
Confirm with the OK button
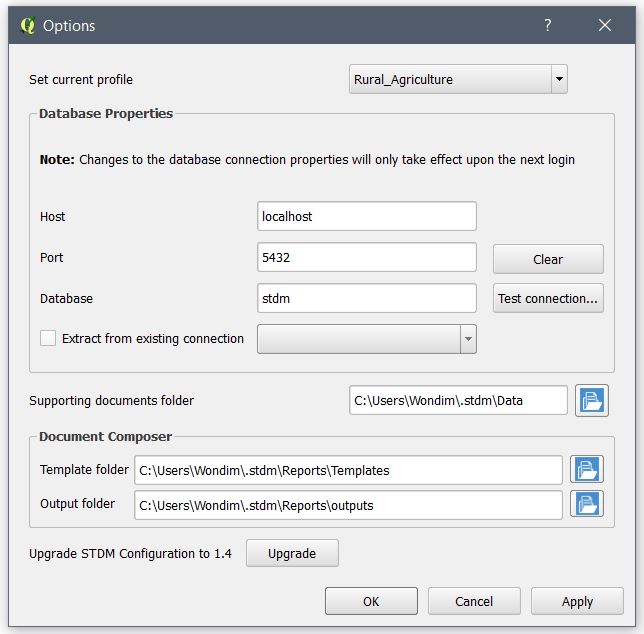pyautogui.click(x=371, y=601)
